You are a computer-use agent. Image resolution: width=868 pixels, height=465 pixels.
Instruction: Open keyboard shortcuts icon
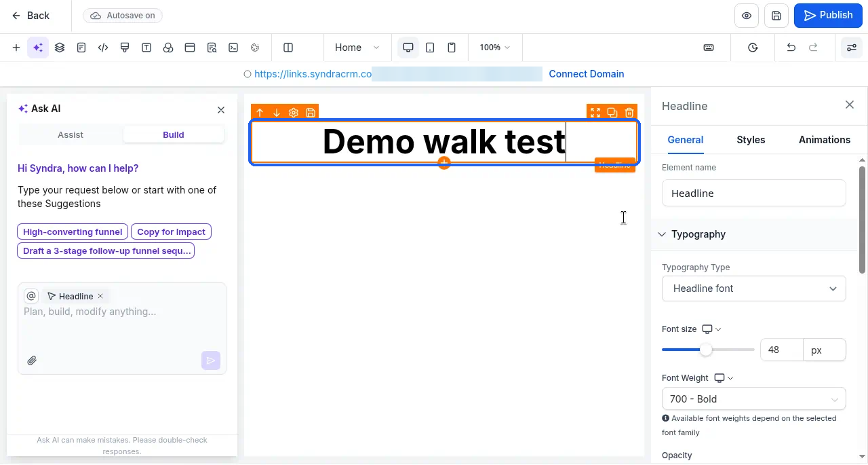[709, 48]
